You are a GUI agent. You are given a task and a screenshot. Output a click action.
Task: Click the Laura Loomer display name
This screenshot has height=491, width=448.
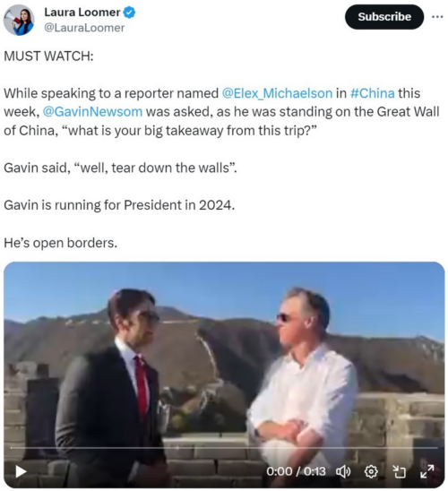click(82, 13)
